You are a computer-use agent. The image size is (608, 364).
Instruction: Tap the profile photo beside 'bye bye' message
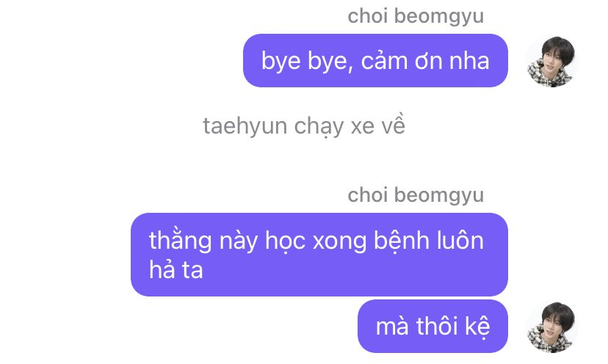(552, 62)
